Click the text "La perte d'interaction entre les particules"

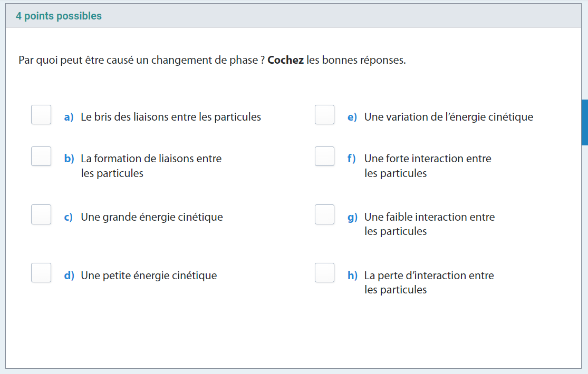[429, 282]
